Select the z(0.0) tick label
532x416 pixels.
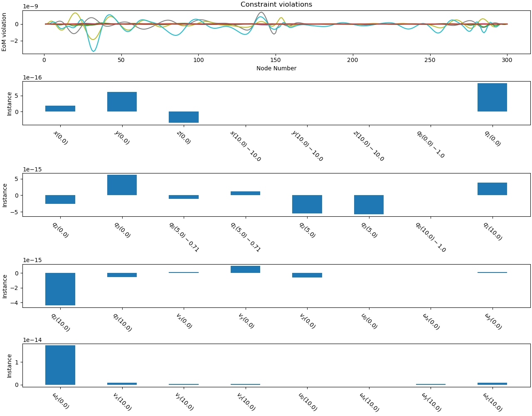click(x=184, y=138)
